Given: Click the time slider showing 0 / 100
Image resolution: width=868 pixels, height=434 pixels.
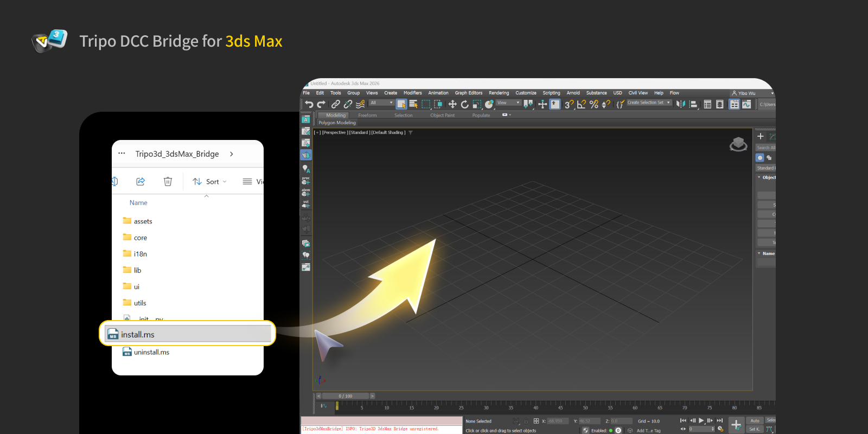Looking at the screenshot, I should pos(345,396).
